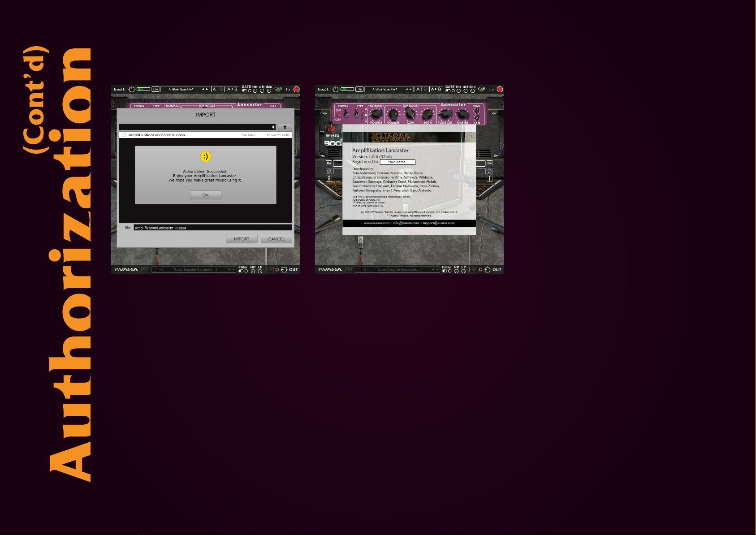Click the info@kuassa.com link

[x=406, y=223]
